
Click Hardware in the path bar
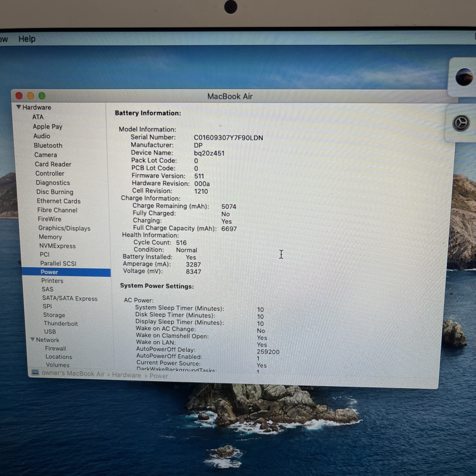pyautogui.click(x=126, y=375)
